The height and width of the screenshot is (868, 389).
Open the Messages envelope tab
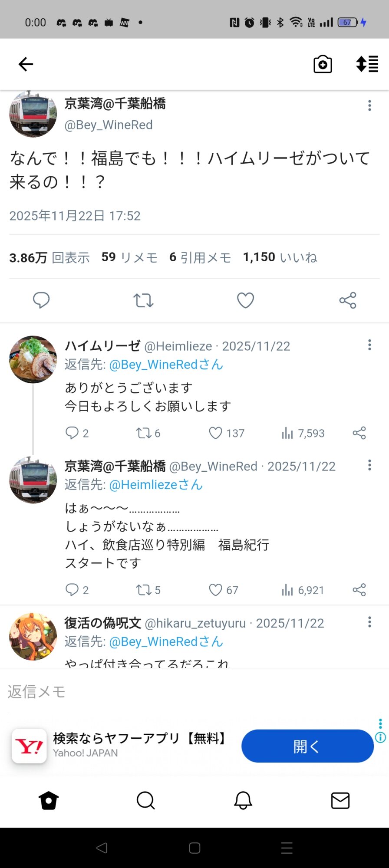[x=340, y=801]
